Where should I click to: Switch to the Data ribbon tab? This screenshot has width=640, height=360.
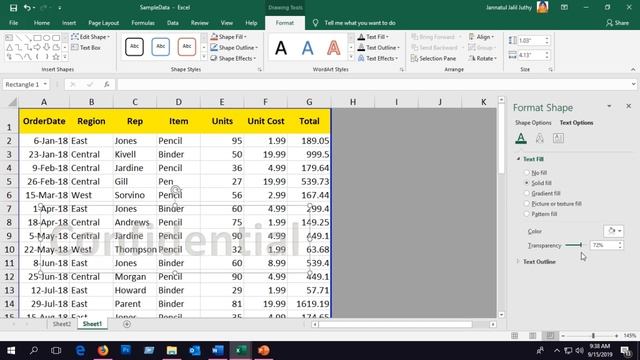(173, 23)
